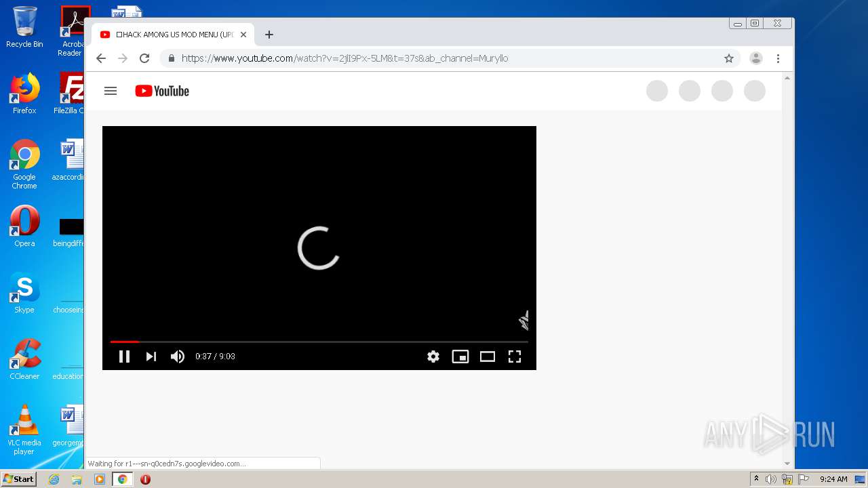Seek on the video progress bar
The image size is (868, 488).
click(x=319, y=342)
